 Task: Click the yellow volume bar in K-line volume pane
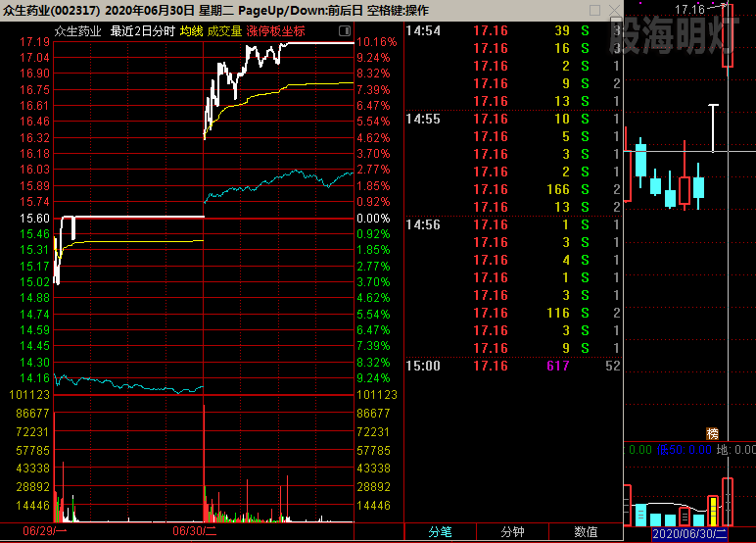(713, 511)
